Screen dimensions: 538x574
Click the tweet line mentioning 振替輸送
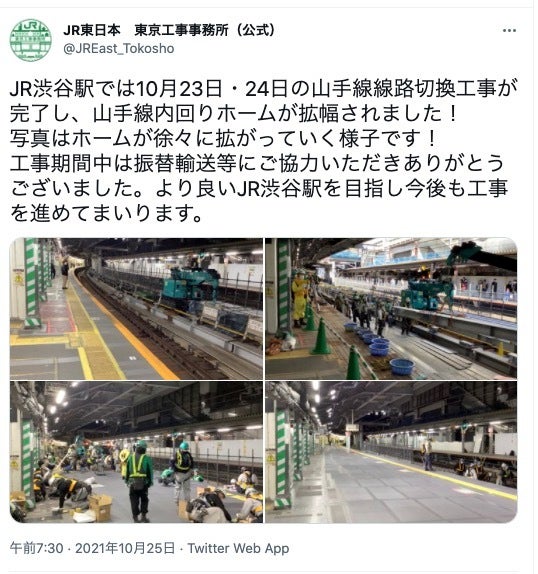[x=257, y=163]
